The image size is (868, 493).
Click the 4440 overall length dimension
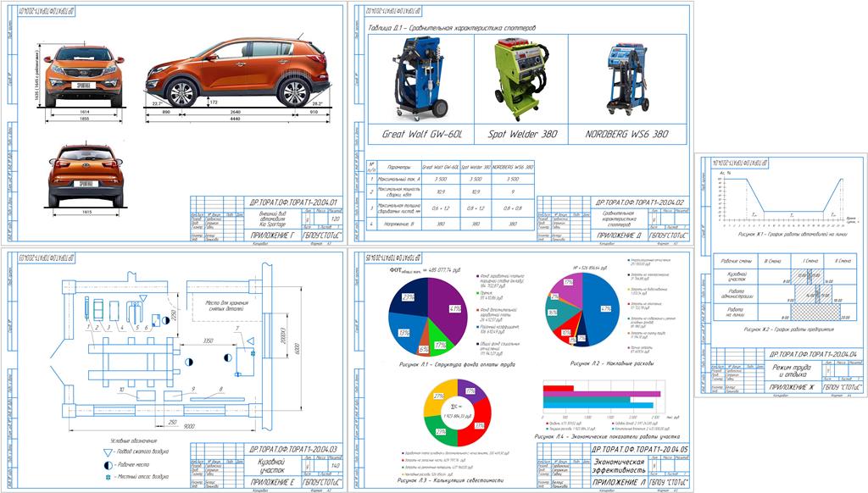pyautogui.click(x=235, y=119)
